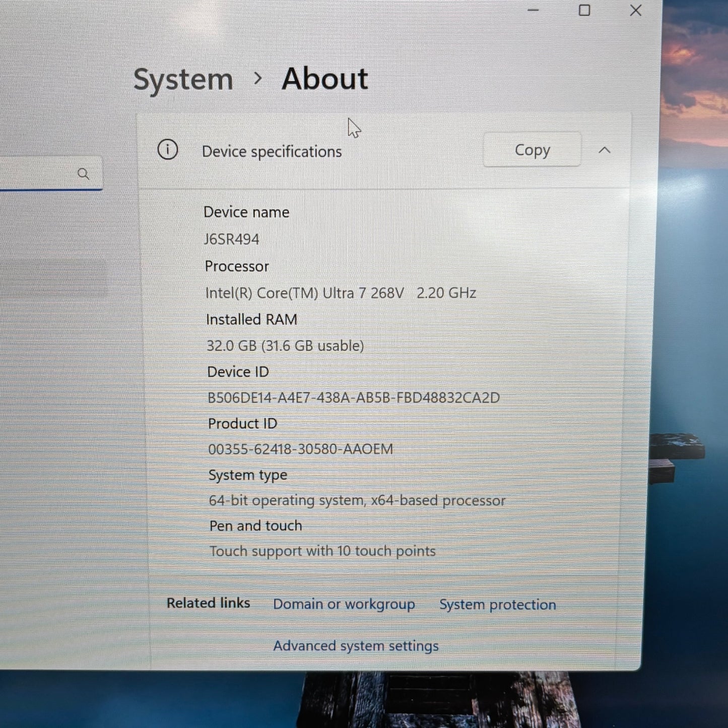This screenshot has width=728, height=728.
Task: Collapse the Device specifications section
Action: point(605,150)
